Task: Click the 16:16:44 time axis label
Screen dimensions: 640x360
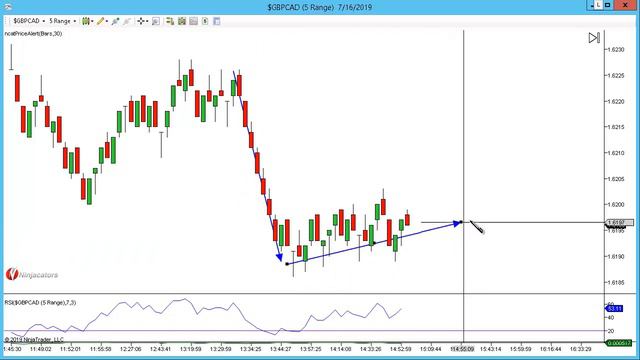Action: point(551,349)
